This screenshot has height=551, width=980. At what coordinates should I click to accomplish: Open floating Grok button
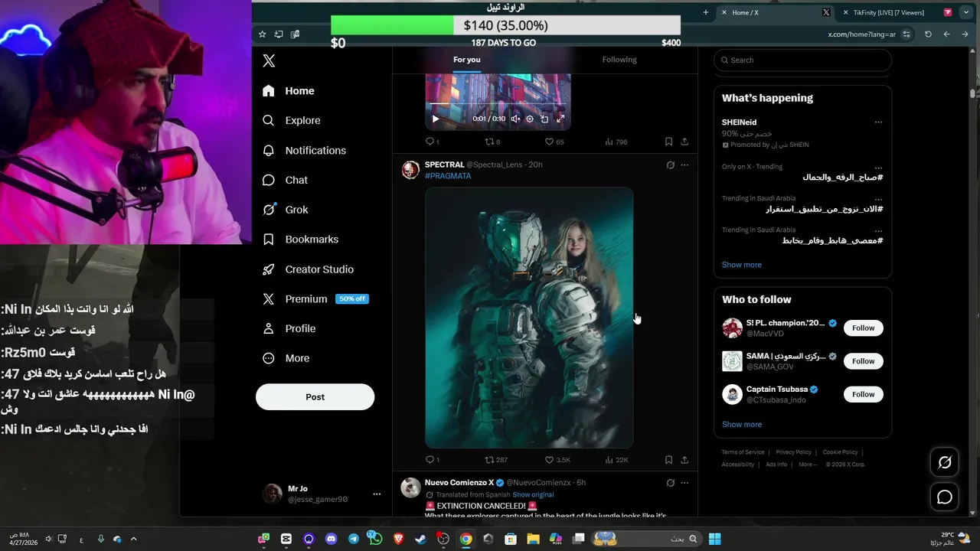pyautogui.click(x=945, y=462)
